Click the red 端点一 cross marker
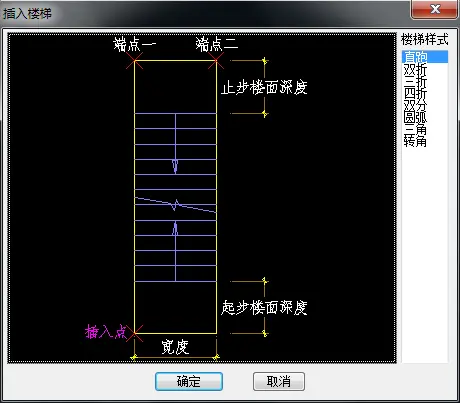 point(134,61)
